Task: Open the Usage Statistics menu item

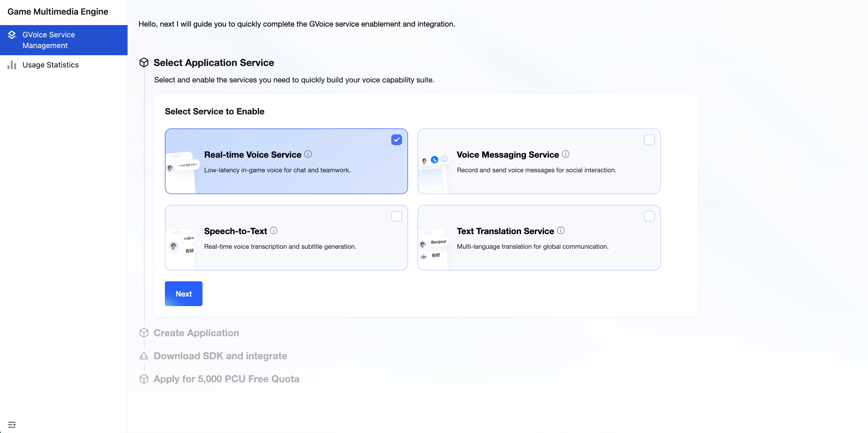Action: (50, 65)
